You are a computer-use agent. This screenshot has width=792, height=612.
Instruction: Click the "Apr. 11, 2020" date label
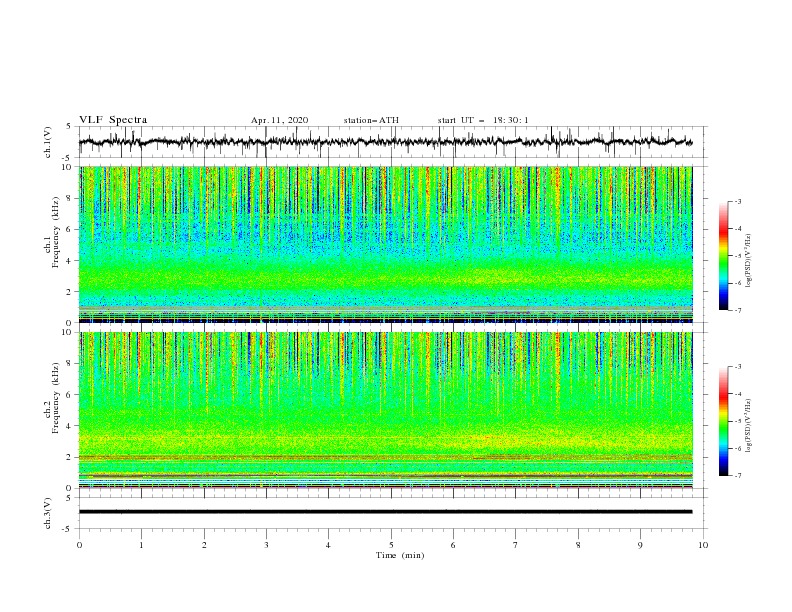tap(279, 120)
